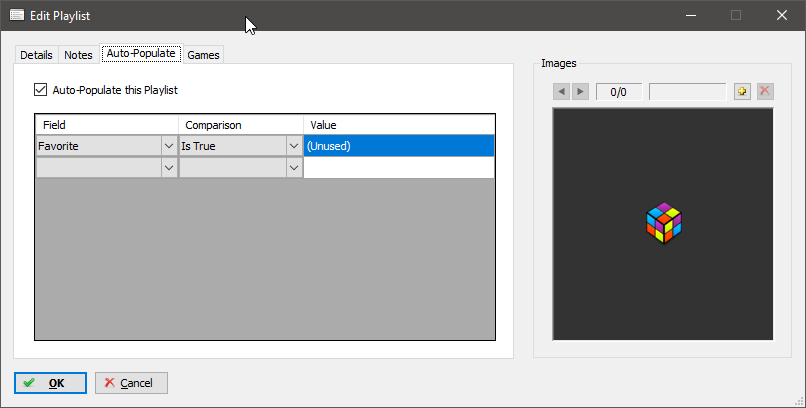806x408 pixels.
Task: Toggle Auto-Populate this Playlist checkbox
Action: pyautogui.click(x=41, y=89)
